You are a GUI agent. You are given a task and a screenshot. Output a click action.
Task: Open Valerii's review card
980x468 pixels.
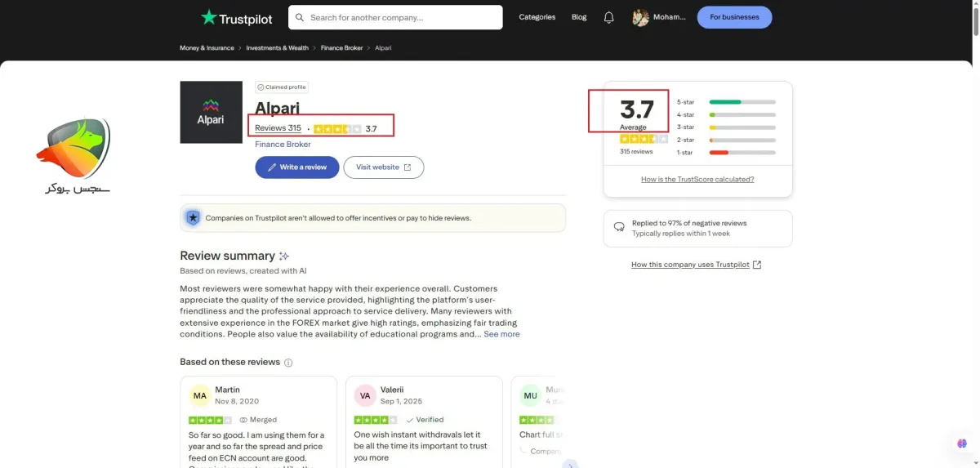click(x=424, y=421)
